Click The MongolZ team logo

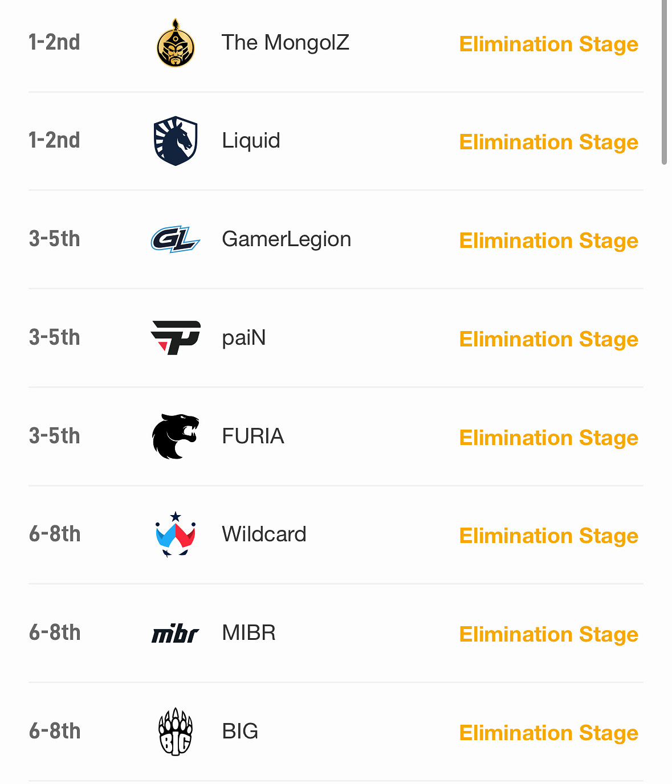(176, 43)
